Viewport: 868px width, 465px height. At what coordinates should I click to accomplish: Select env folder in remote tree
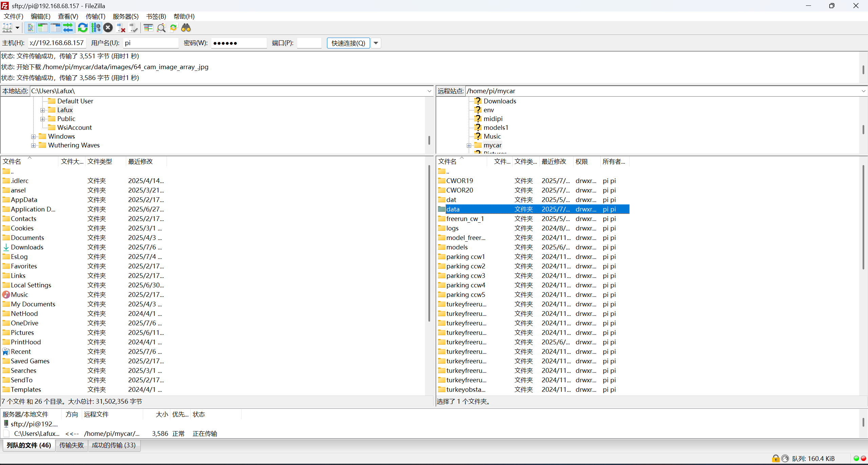point(488,110)
